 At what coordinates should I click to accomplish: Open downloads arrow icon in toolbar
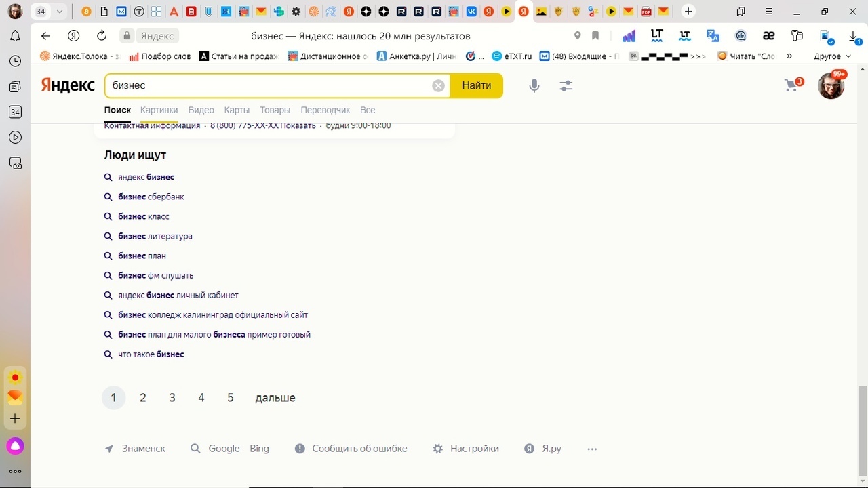853,36
